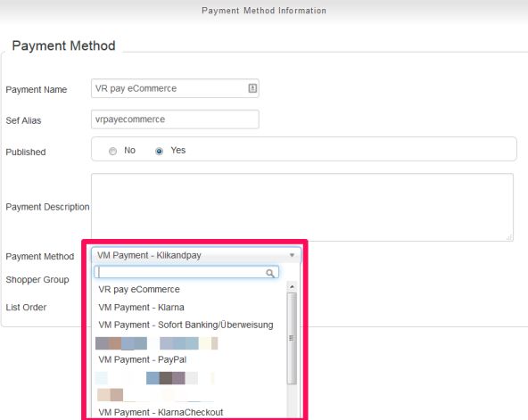Click into the Payment Name text field
This screenshot has width=528, height=420.
coord(175,88)
